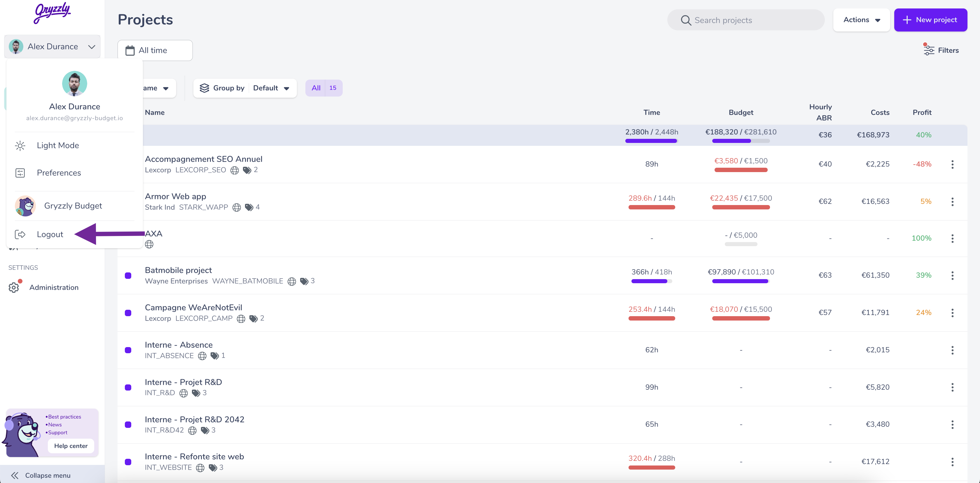This screenshot has height=483, width=980.
Task: Click the Profit column header
Action: (x=922, y=113)
